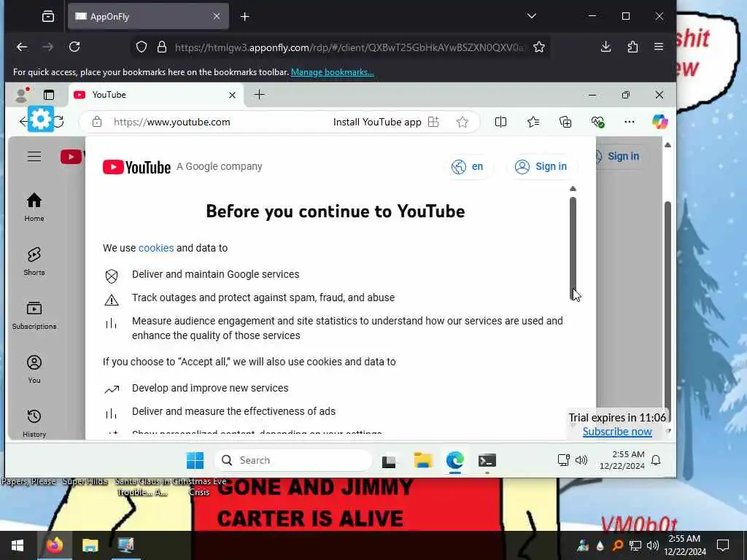The height and width of the screenshot is (560, 747).
Task: Open the cookies link
Action: point(156,248)
